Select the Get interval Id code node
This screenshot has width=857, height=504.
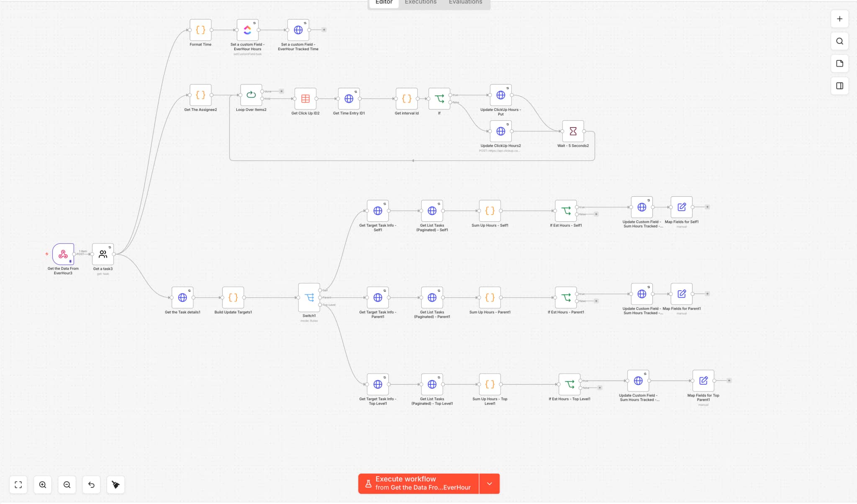point(406,99)
